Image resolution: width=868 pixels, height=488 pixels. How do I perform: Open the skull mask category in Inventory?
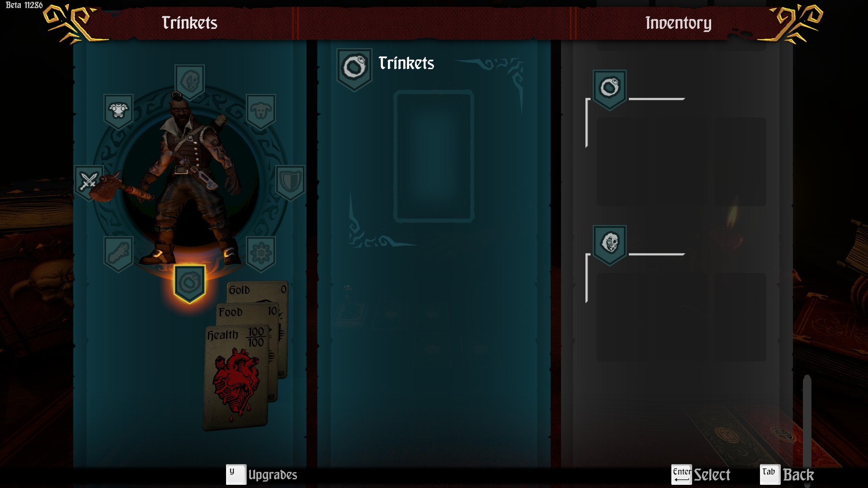609,245
